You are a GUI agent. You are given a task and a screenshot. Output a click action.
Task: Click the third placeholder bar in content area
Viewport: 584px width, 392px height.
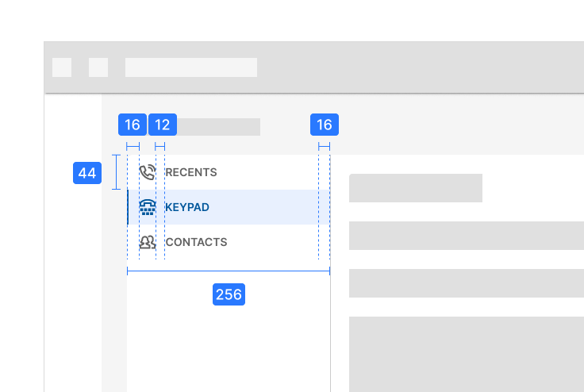point(467,283)
